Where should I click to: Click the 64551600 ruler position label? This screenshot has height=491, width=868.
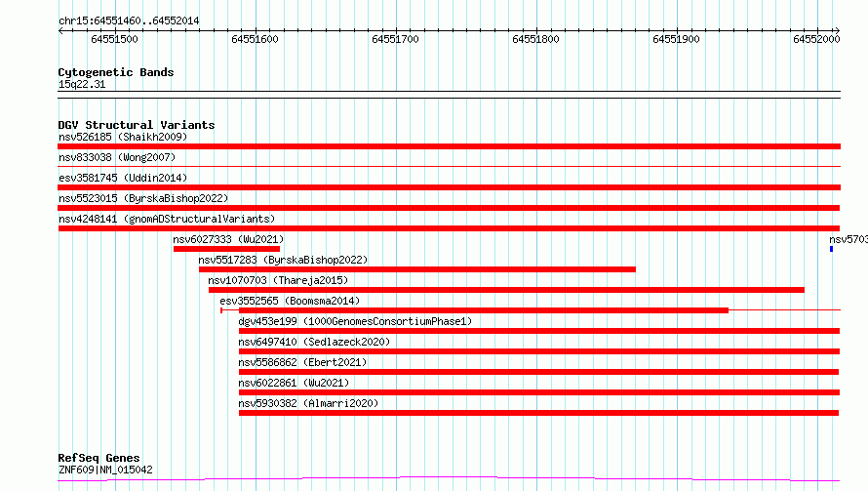click(x=256, y=39)
